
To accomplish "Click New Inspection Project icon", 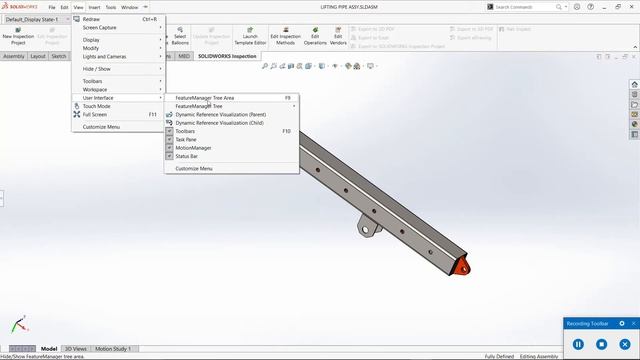I will tap(18, 30).
